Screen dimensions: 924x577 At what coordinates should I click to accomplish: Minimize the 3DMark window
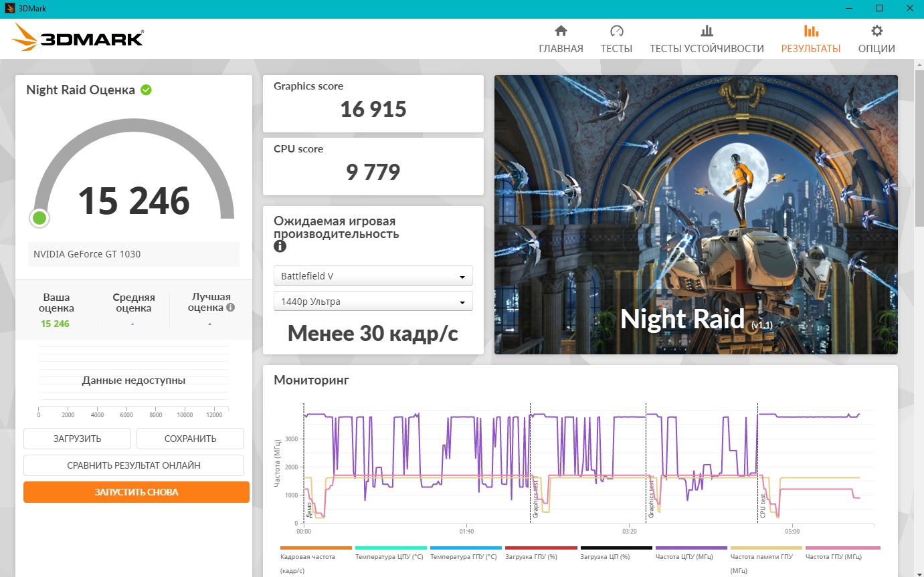point(848,8)
